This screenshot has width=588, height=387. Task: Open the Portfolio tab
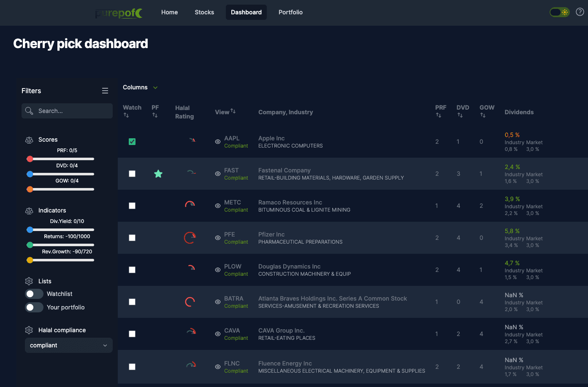pos(290,12)
